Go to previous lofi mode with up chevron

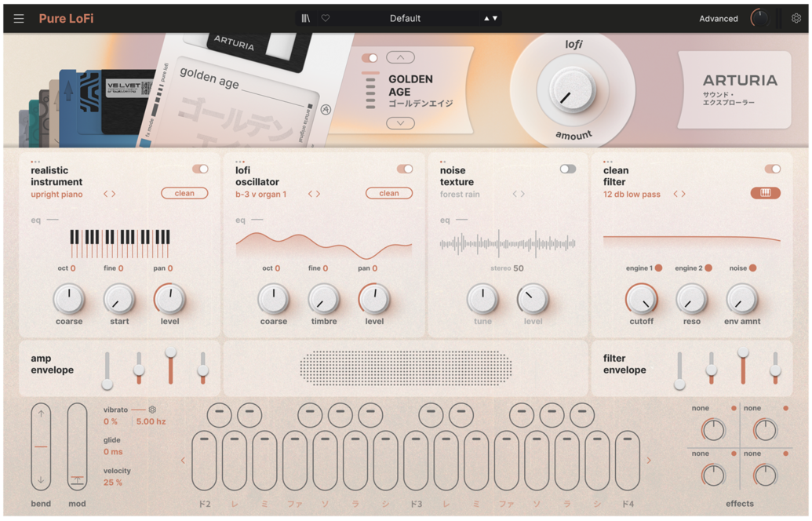[400, 57]
